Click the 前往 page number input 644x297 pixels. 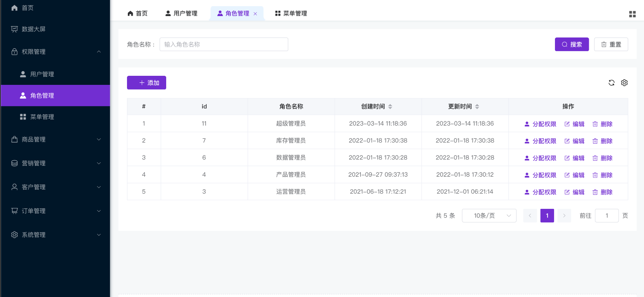607,216
